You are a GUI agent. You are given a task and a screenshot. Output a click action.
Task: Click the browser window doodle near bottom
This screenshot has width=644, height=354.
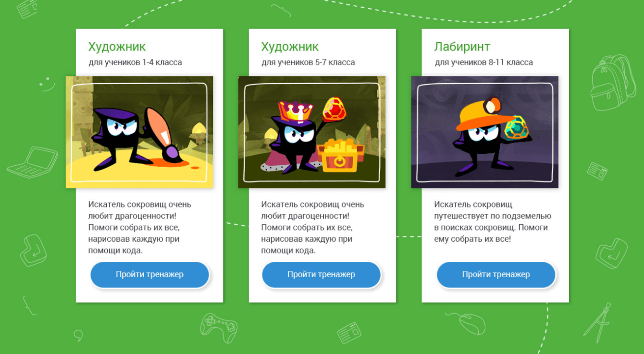pyautogui.click(x=349, y=332)
